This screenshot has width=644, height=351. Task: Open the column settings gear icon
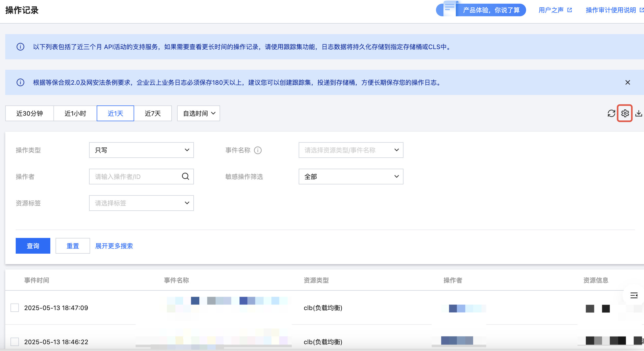tap(625, 113)
